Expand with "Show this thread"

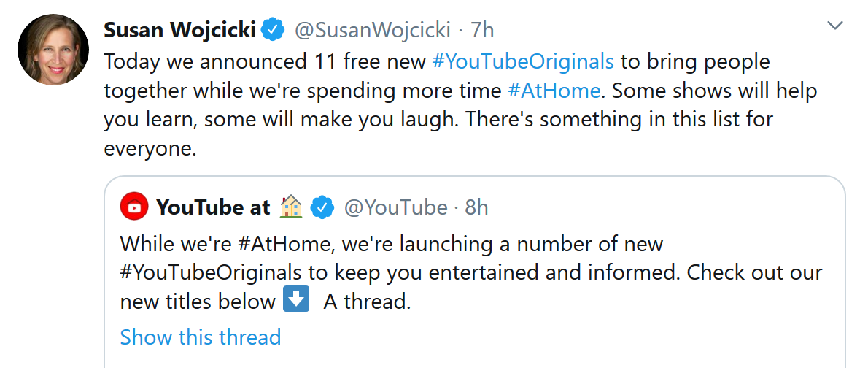200,337
